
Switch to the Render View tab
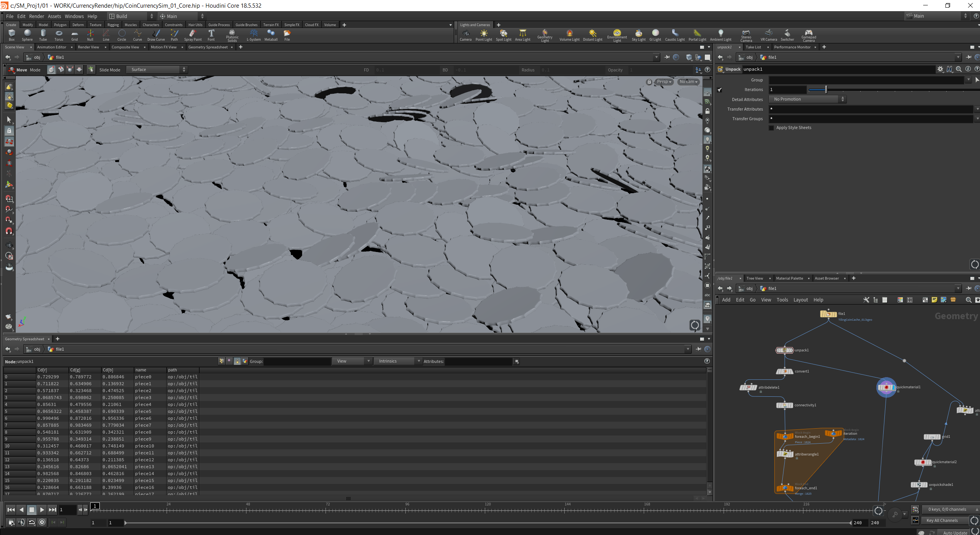[x=88, y=47]
